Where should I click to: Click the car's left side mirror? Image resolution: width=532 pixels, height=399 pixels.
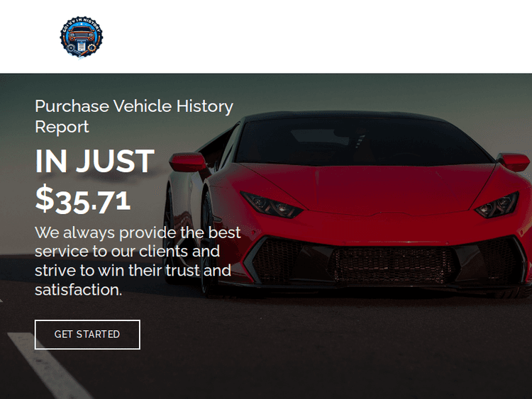tap(188, 162)
